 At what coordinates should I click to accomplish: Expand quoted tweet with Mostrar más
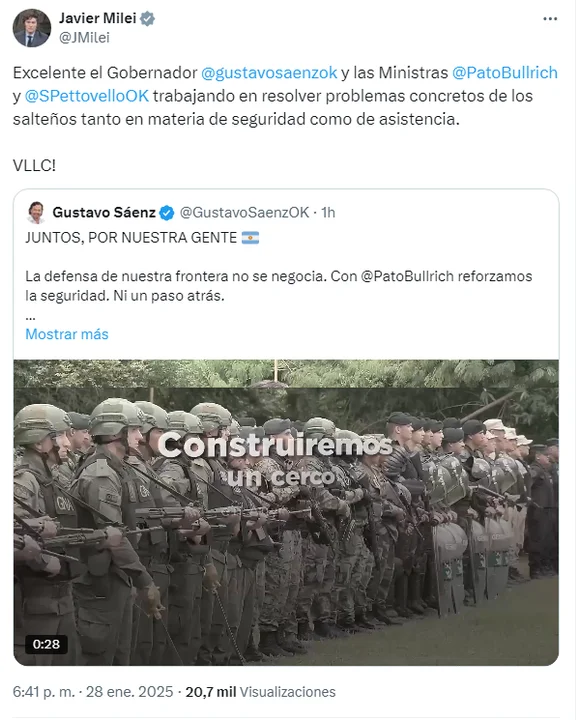[x=67, y=334]
